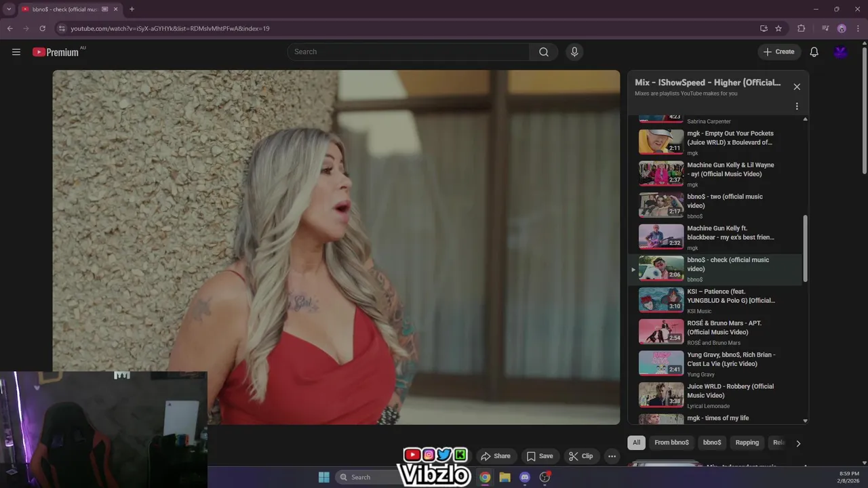Reload the YouTube page
Image resolution: width=868 pixels, height=488 pixels.
click(x=42, y=28)
